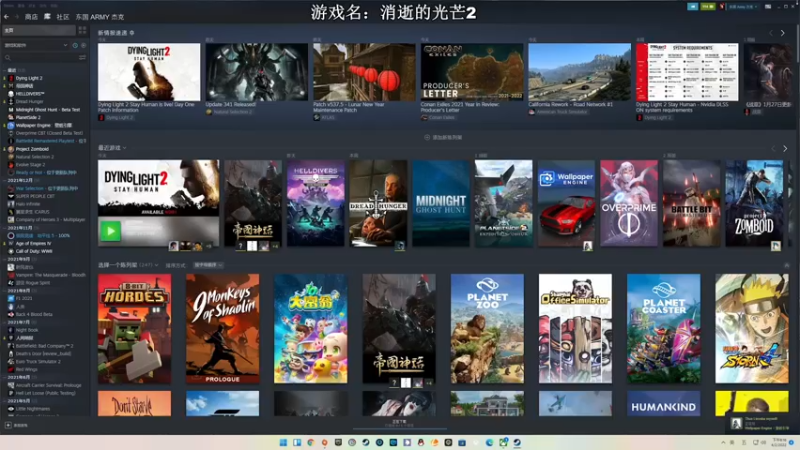Open Planet Coaster game cover
This screenshot has width=800, height=450.
coord(664,329)
